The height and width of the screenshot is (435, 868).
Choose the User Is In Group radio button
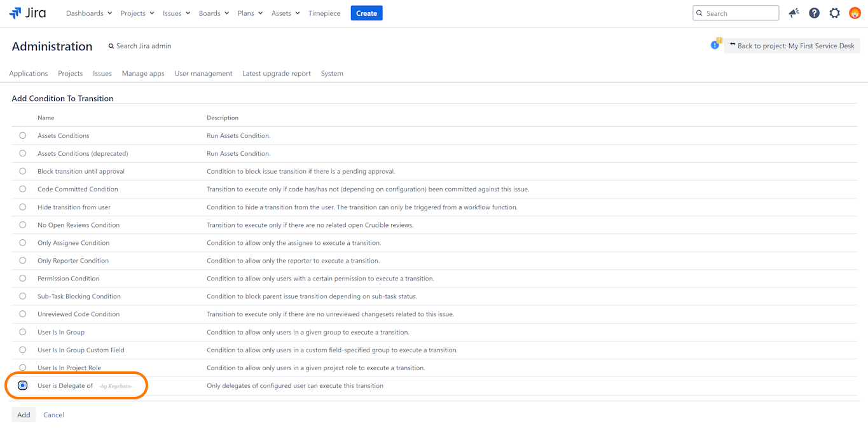point(23,332)
